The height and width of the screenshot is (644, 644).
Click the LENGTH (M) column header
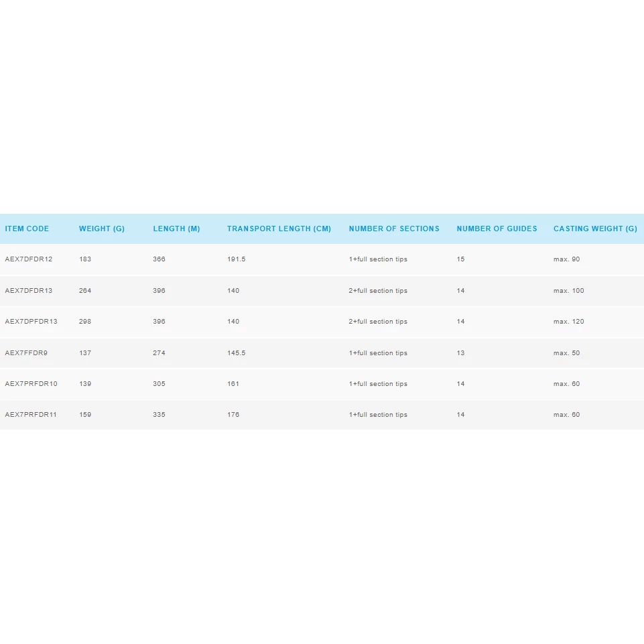[x=176, y=229]
